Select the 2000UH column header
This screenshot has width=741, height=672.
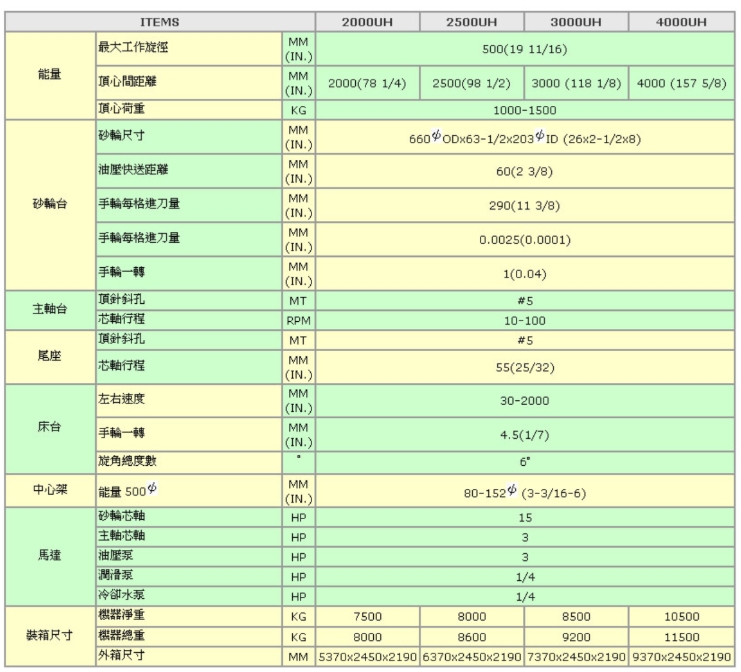[x=367, y=22]
